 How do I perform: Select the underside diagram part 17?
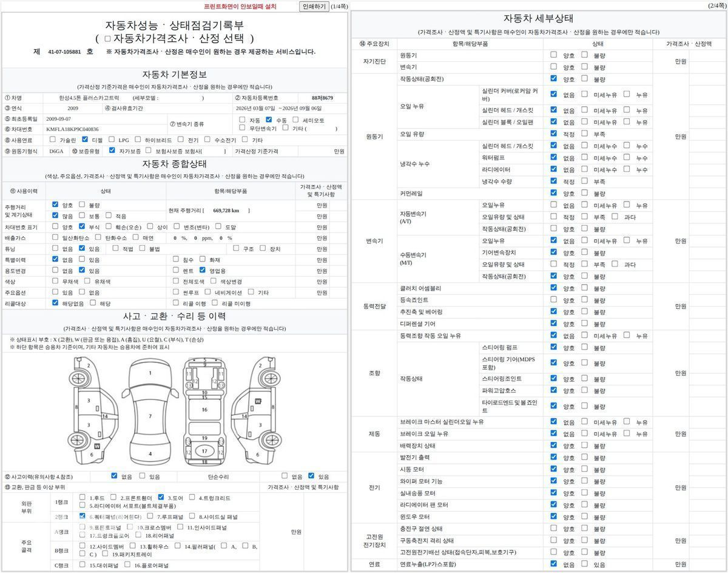pyautogui.click(x=204, y=451)
